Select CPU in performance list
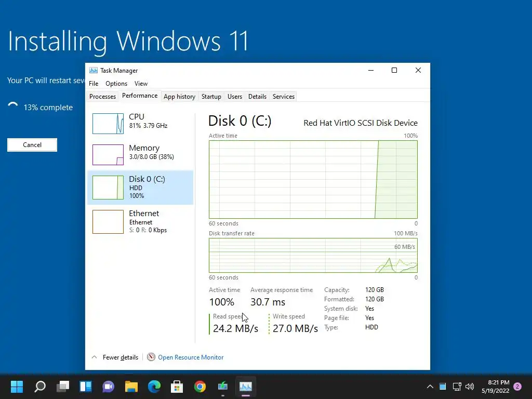The height and width of the screenshot is (399, 532). (140, 123)
